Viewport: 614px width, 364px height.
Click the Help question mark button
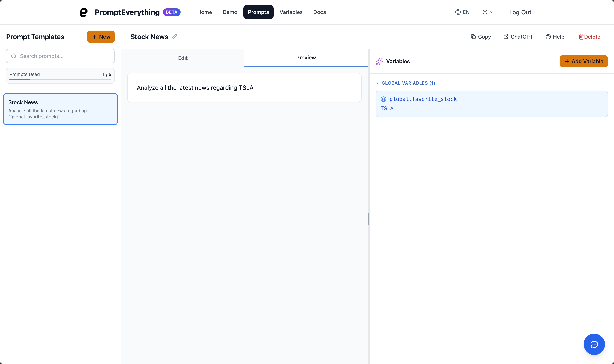coord(555,37)
